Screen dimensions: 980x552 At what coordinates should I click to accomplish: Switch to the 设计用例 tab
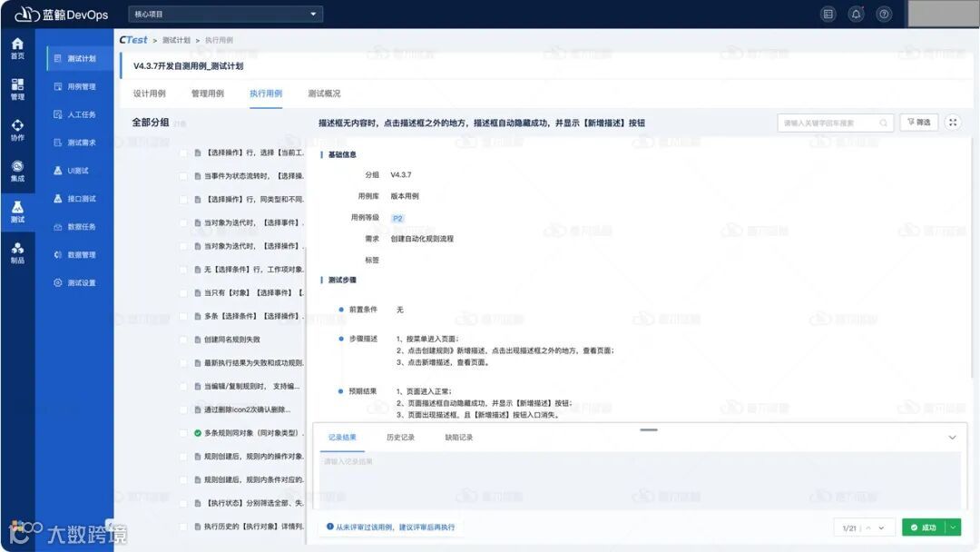pos(150,94)
